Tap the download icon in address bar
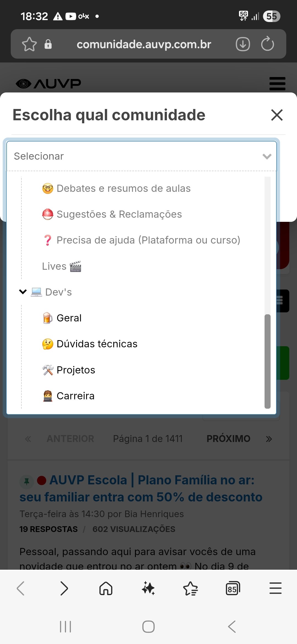Image resolution: width=297 pixels, height=644 pixels. pyautogui.click(x=243, y=44)
